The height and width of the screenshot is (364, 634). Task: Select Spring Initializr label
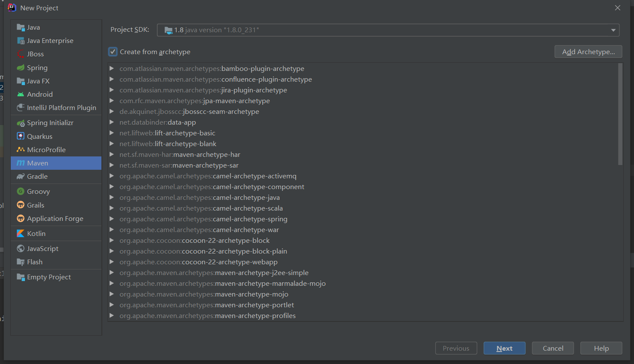click(50, 123)
